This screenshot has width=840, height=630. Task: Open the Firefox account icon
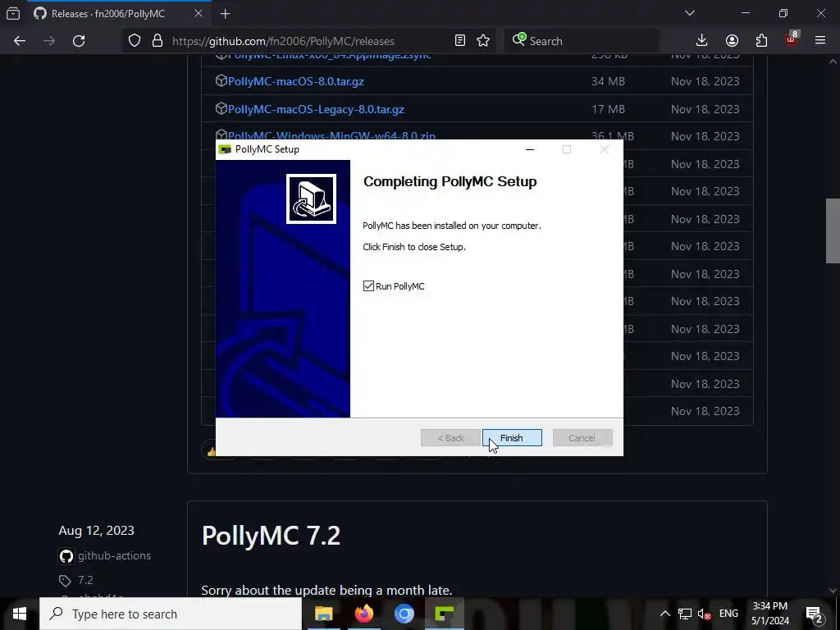click(x=732, y=41)
